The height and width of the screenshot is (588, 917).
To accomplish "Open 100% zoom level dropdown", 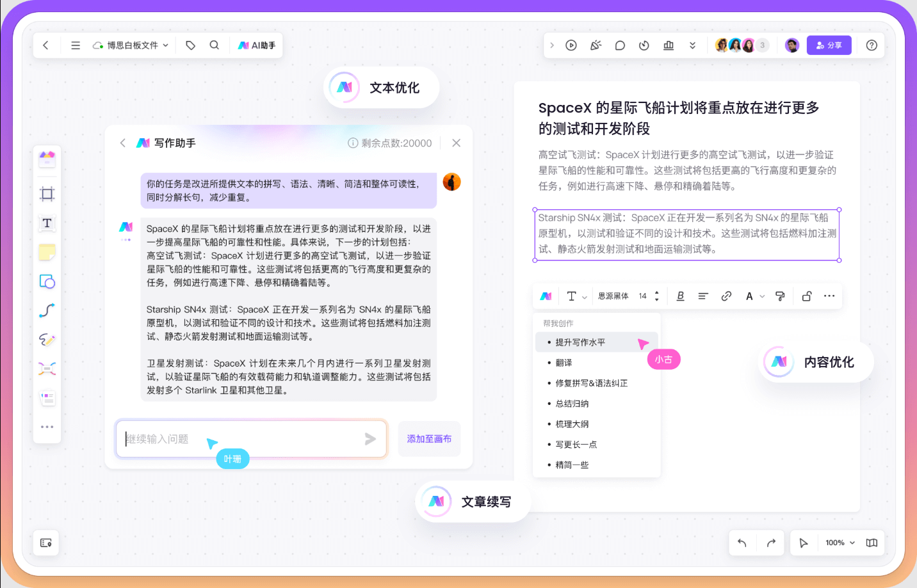I will pyautogui.click(x=840, y=543).
